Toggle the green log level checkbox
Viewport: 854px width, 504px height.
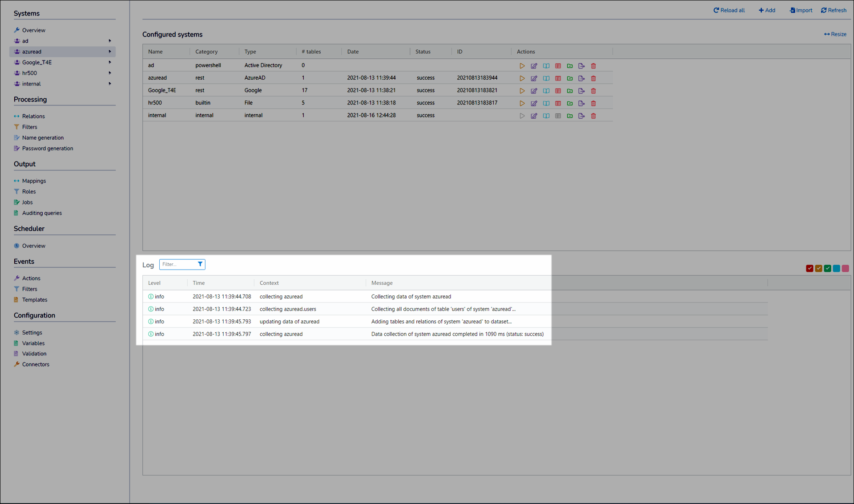[827, 268]
